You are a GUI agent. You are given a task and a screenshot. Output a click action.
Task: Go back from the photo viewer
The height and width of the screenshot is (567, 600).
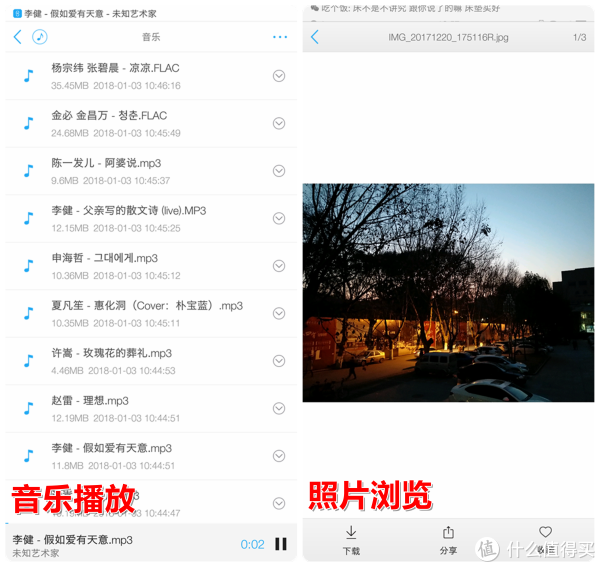315,37
